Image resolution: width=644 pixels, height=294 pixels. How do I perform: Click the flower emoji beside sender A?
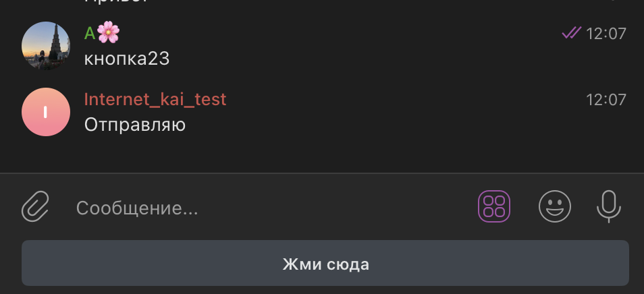[109, 32]
